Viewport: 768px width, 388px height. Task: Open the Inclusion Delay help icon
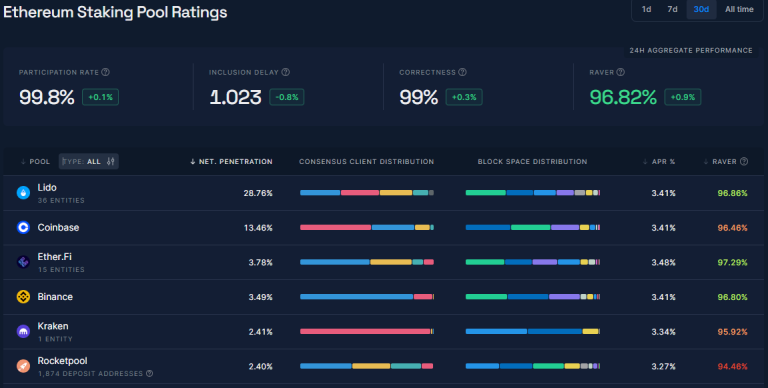[x=286, y=72]
